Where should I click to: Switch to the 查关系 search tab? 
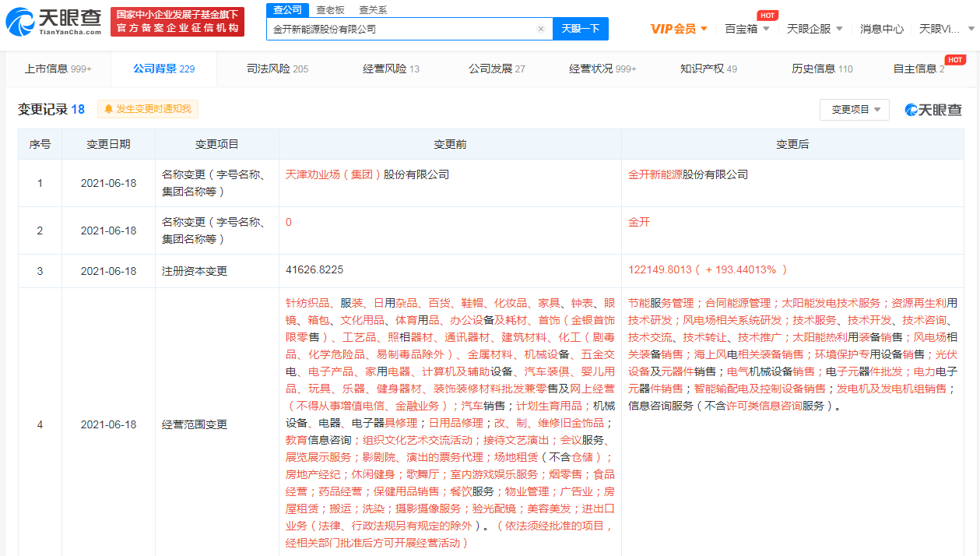[373, 9]
